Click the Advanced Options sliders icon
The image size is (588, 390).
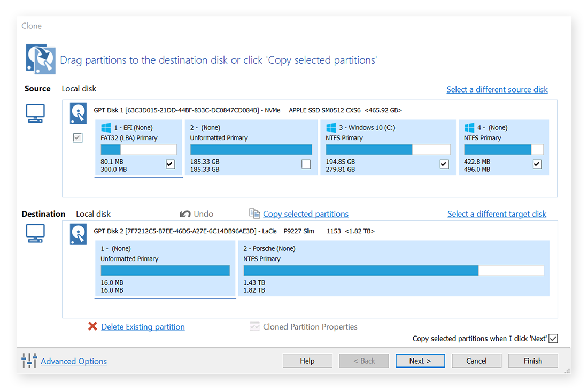click(x=29, y=361)
